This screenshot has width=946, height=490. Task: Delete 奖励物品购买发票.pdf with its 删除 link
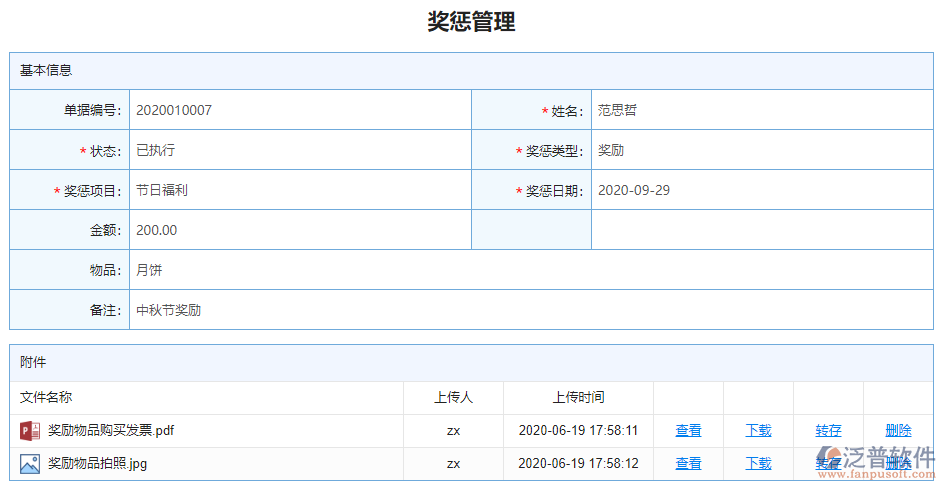[x=898, y=431]
